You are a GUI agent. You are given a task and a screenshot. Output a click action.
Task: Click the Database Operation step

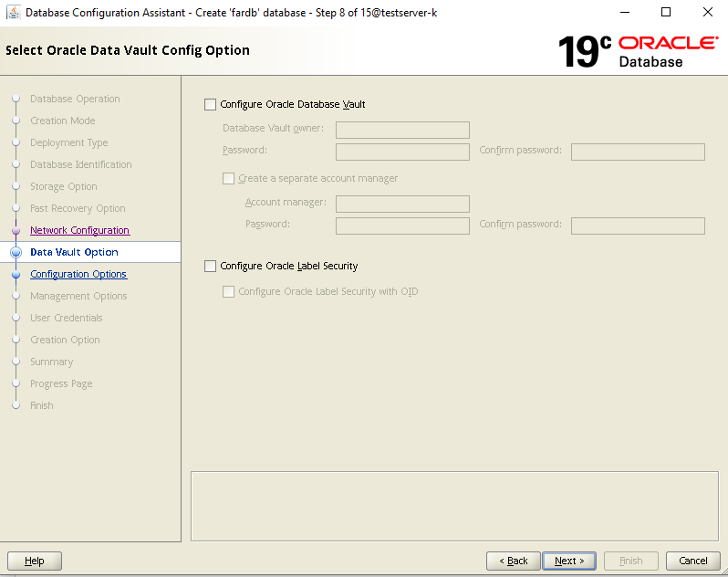[75, 99]
